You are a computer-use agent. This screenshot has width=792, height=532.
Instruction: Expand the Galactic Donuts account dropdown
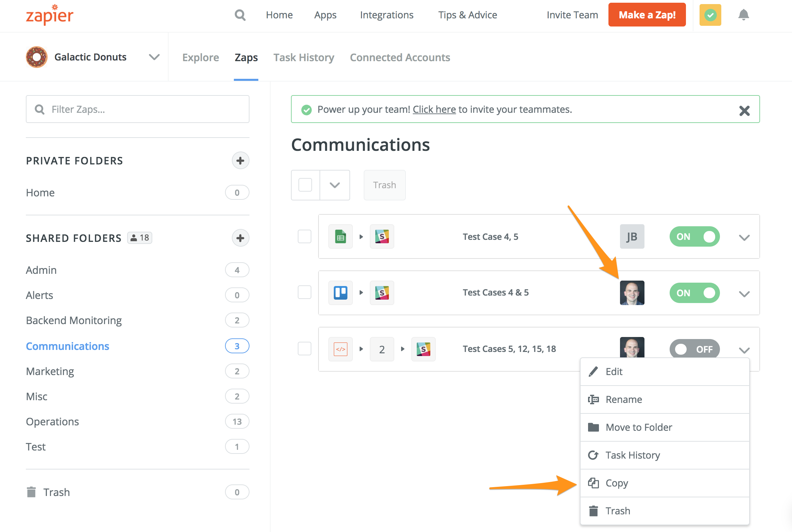154,57
